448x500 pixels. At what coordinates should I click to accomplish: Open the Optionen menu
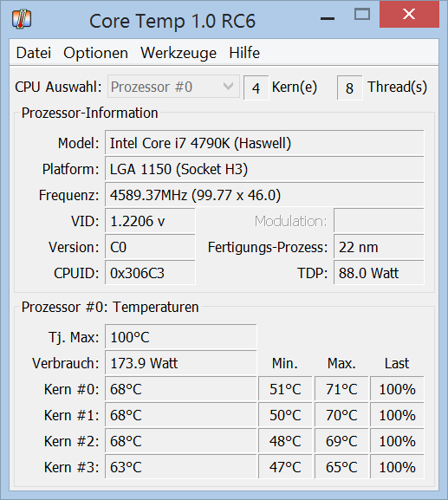[x=95, y=53]
